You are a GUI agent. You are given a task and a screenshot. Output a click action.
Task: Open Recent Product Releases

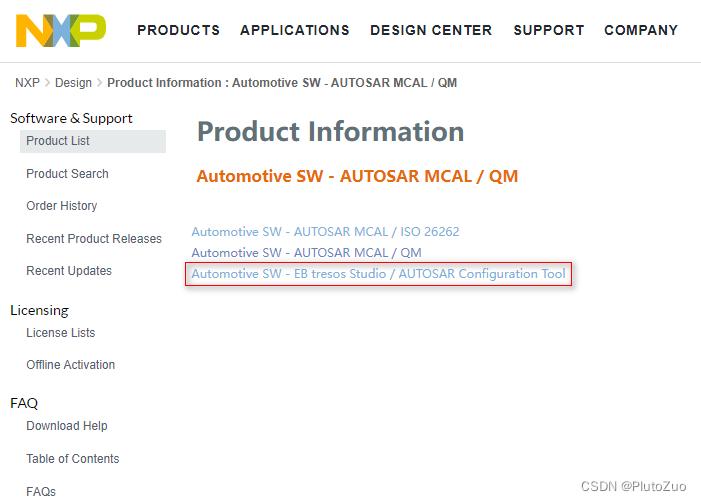[94, 238]
